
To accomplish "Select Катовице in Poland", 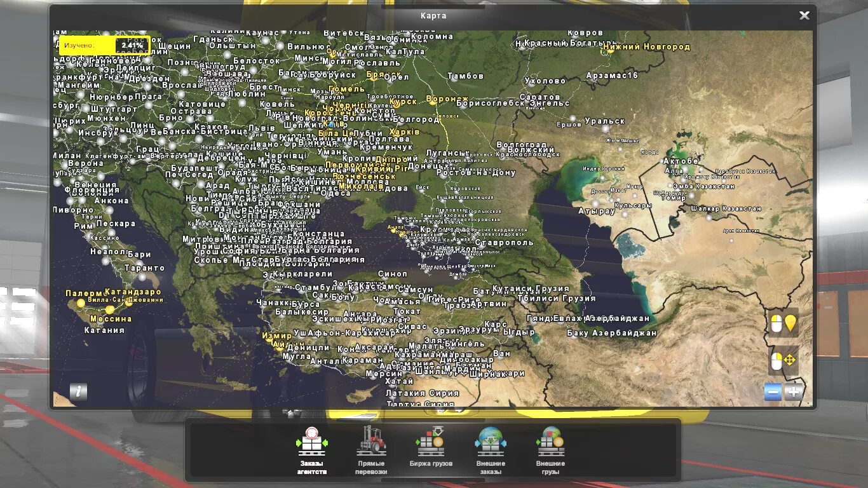I will tap(202, 103).
